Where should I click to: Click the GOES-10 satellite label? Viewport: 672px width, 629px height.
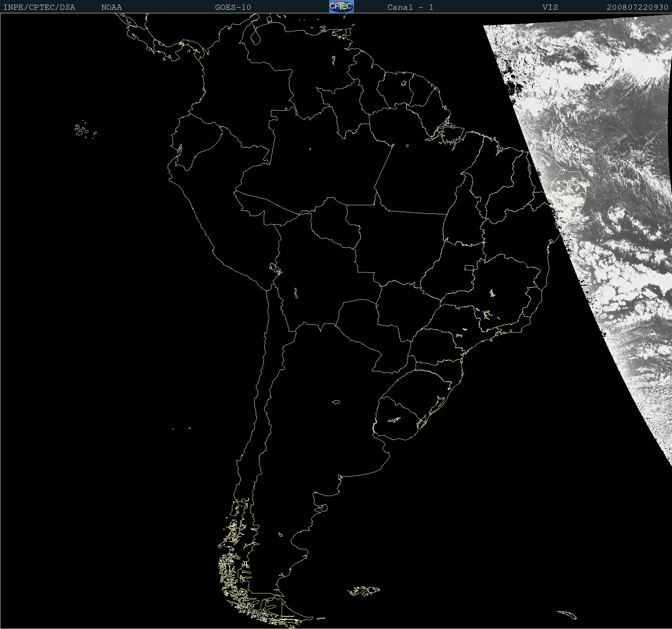pyautogui.click(x=233, y=7)
